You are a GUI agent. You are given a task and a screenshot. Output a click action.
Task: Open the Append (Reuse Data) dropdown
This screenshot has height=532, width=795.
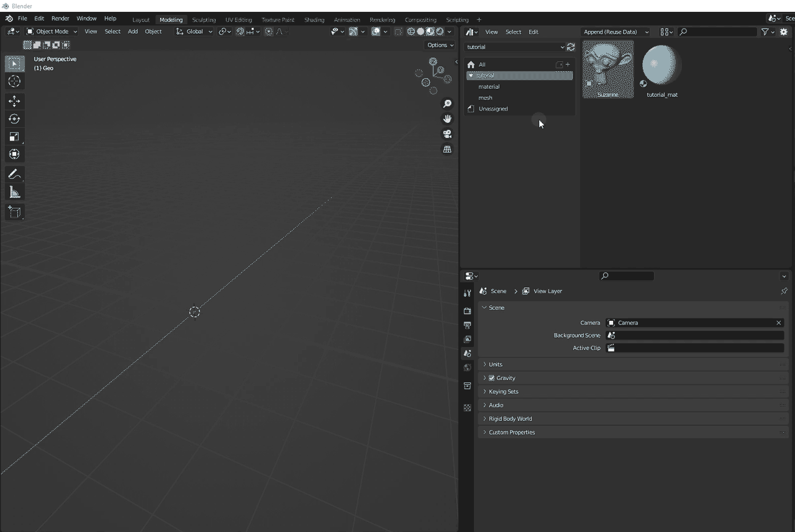[616, 32]
